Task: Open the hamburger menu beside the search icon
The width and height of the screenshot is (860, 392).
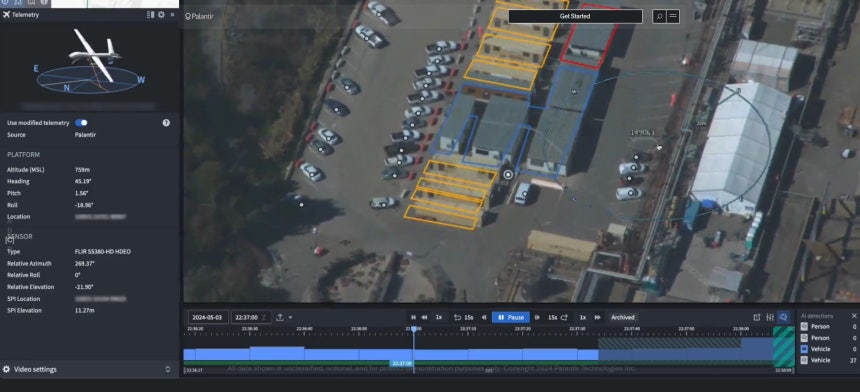Action: coord(673,16)
